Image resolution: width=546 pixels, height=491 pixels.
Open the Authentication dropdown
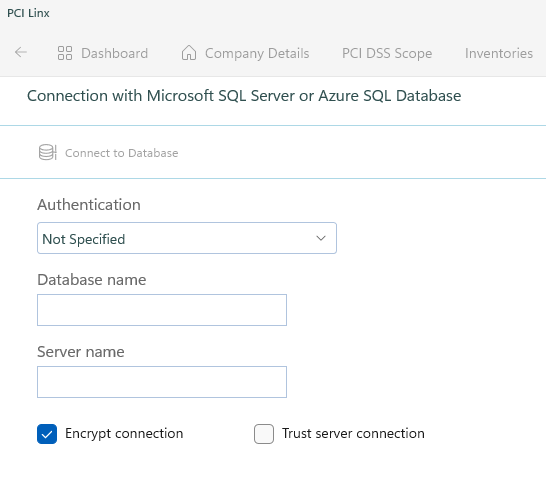click(x=187, y=238)
